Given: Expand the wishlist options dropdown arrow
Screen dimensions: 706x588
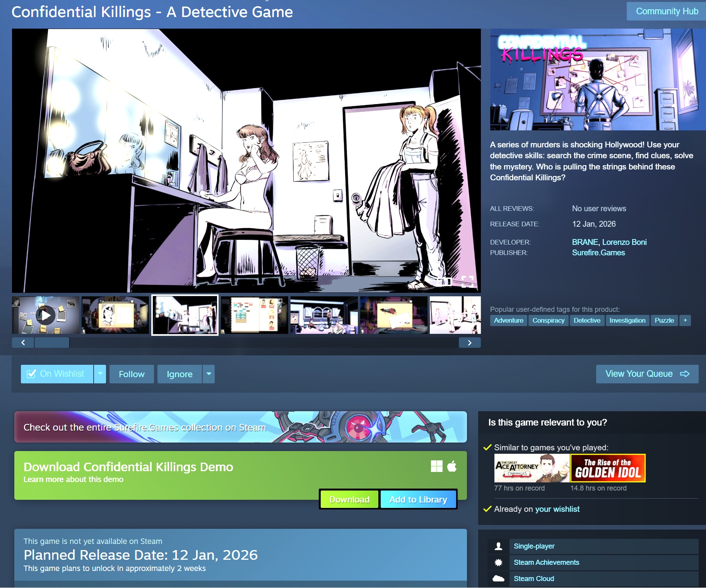Looking at the screenshot, I should pos(100,374).
